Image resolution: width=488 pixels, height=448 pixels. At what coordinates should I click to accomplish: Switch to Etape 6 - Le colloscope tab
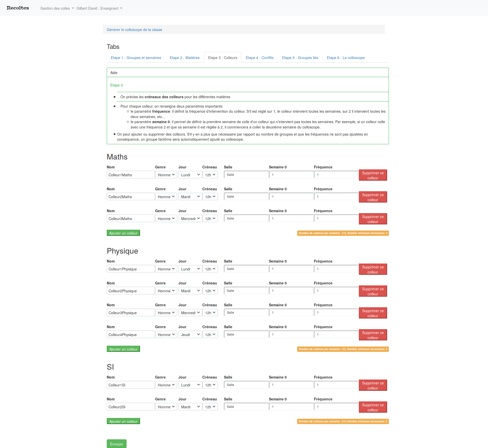point(346,58)
